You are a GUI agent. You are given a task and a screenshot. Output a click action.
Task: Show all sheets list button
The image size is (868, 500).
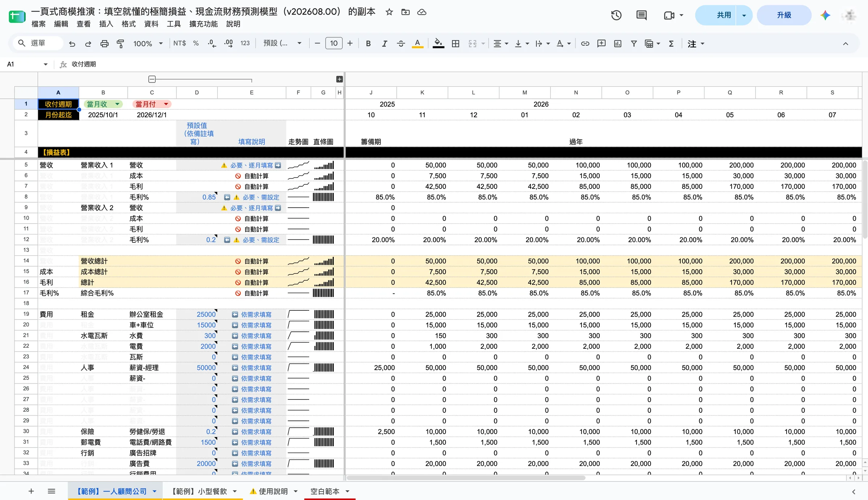(x=51, y=491)
